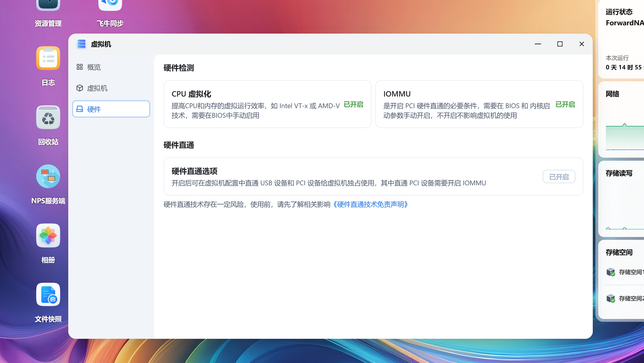This screenshot has height=363, width=644.
Task: Open 文件快照 from the desktop
Action: pyautogui.click(x=48, y=294)
